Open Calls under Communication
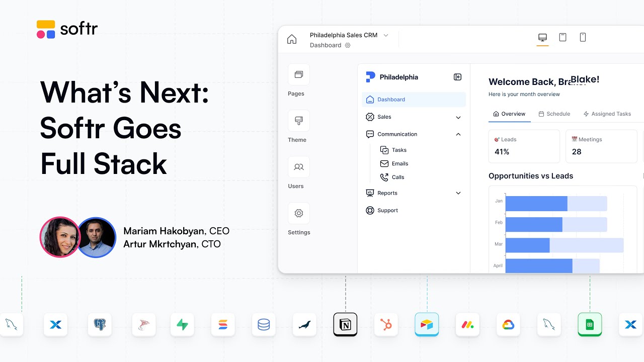Viewport: 644px width, 362px height. point(392,177)
